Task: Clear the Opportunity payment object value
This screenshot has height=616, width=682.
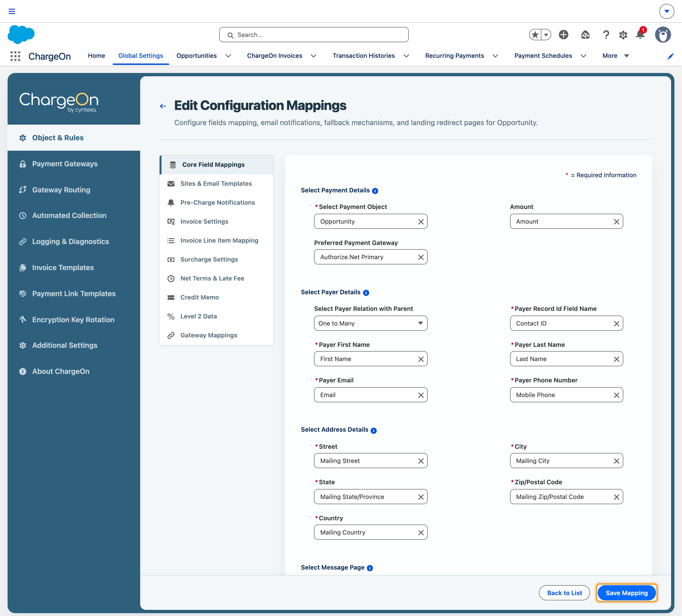Action: (x=421, y=222)
